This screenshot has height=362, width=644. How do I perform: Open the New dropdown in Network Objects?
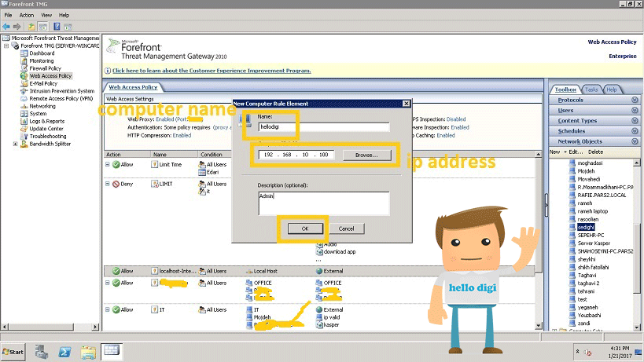[x=558, y=152]
